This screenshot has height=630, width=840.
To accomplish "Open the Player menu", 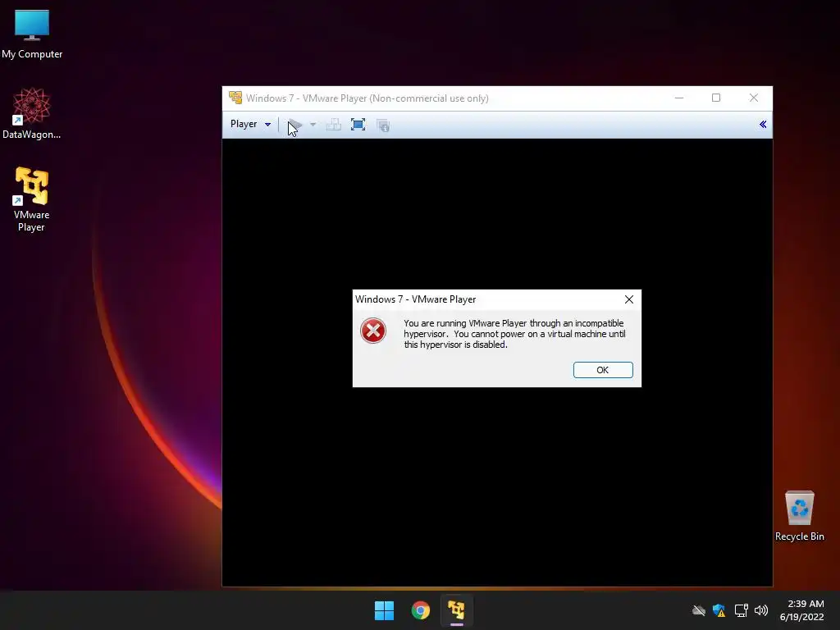I will tap(250, 125).
